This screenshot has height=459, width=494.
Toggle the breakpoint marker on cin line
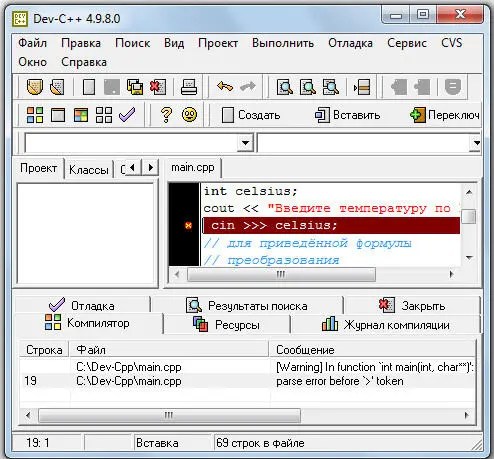pyautogui.click(x=188, y=226)
